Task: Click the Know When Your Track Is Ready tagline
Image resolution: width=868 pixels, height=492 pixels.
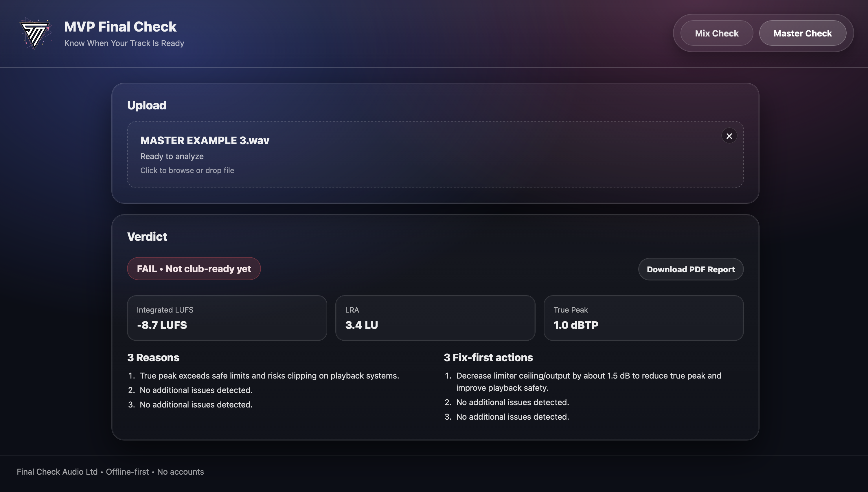Action: click(x=124, y=43)
